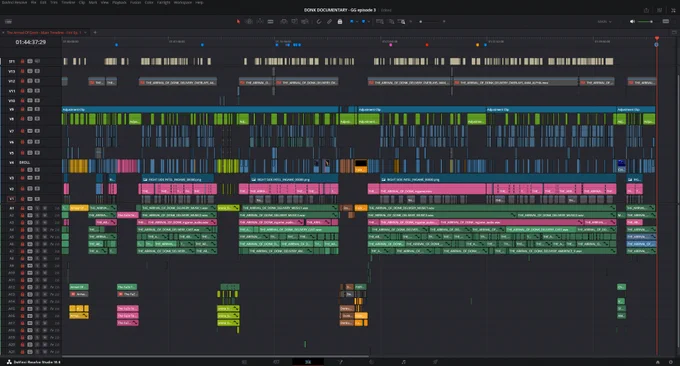This screenshot has height=366, width=680.
Task: Click the Replace Clip toolbar icon
Action: [x=305, y=21]
